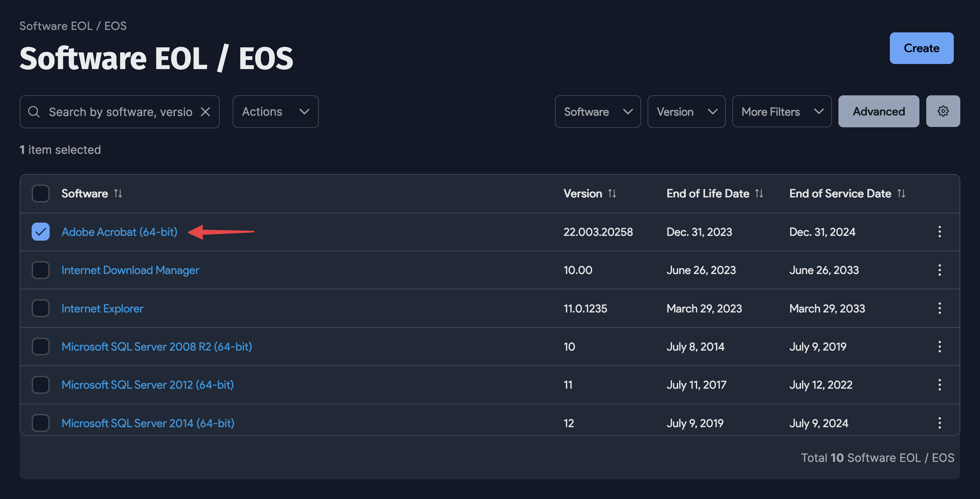Click inside the search input field
Image resolution: width=980 pixels, height=499 pixels.
coord(114,112)
